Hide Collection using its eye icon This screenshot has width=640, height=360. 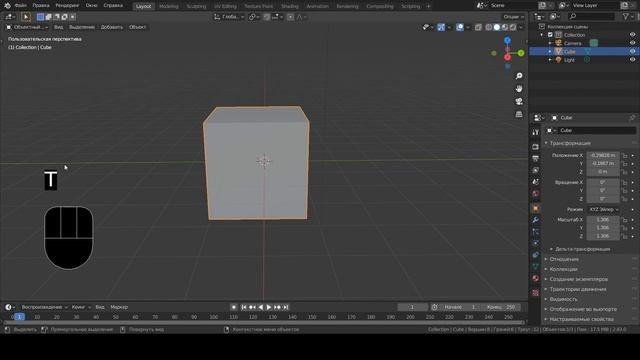pyautogui.click(x=632, y=35)
